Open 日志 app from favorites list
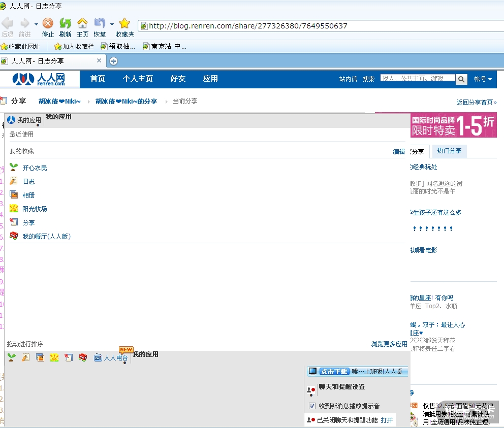The height and width of the screenshot is (428, 504). 28,182
